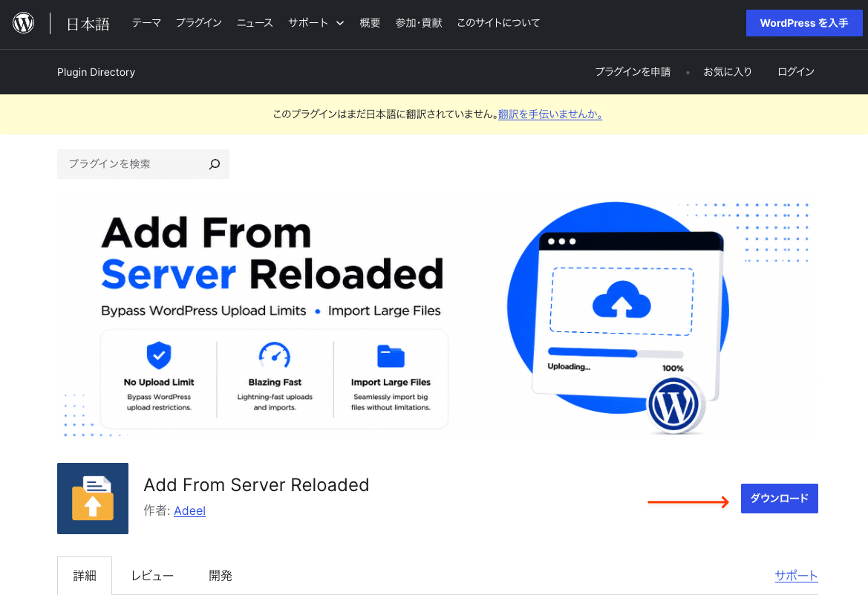This screenshot has height=607, width=868.
Task: Click the WordPress を入手 button
Action: (804, 23)
